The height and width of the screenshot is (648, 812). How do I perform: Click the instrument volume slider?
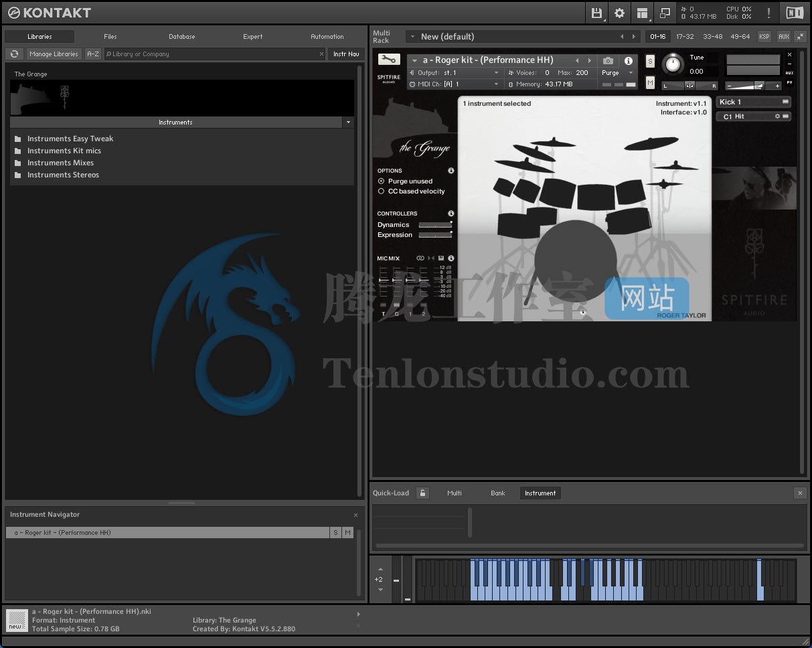tap(754, 86)
